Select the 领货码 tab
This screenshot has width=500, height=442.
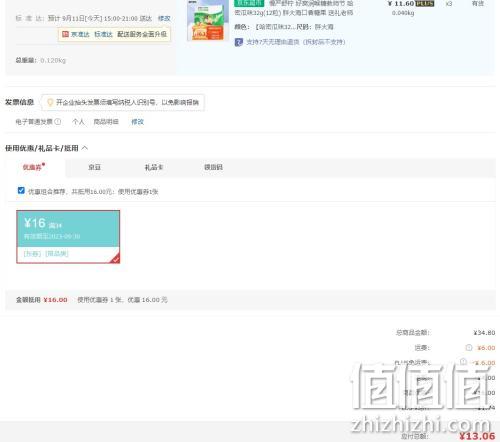tap(213, 167)
